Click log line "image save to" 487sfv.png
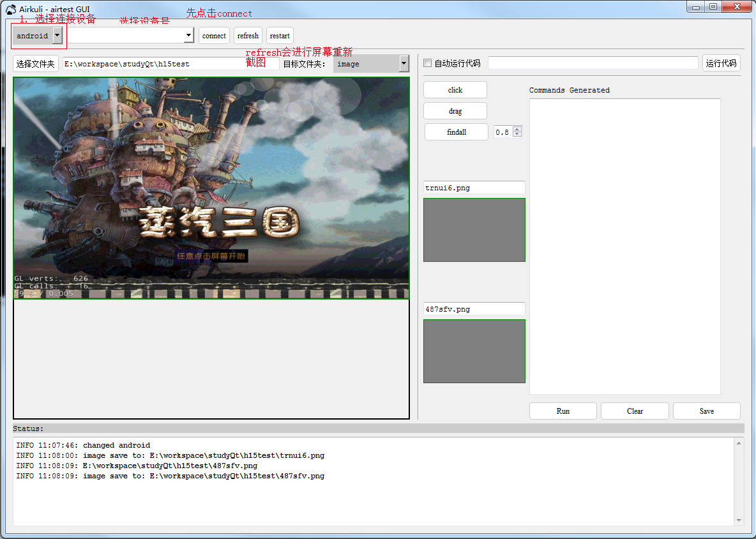This screenshot has height=539, width=756. [x=170, y=476]
